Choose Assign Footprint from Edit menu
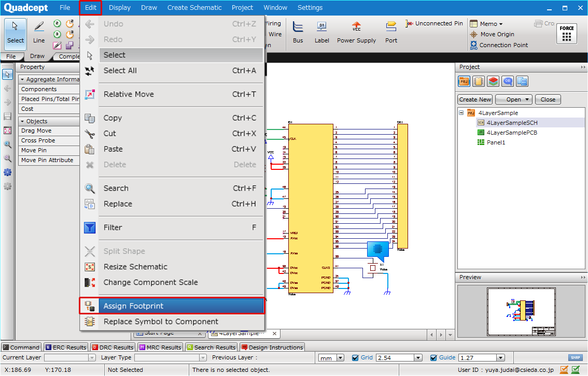This screenshot has height=376, width=588. (172, 306)
